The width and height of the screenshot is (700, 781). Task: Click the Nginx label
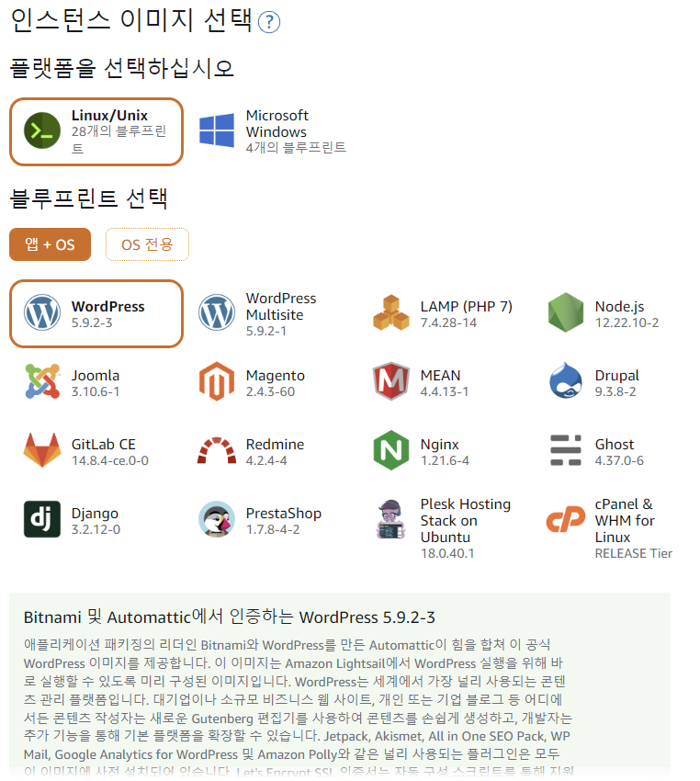tap(439, 445)
